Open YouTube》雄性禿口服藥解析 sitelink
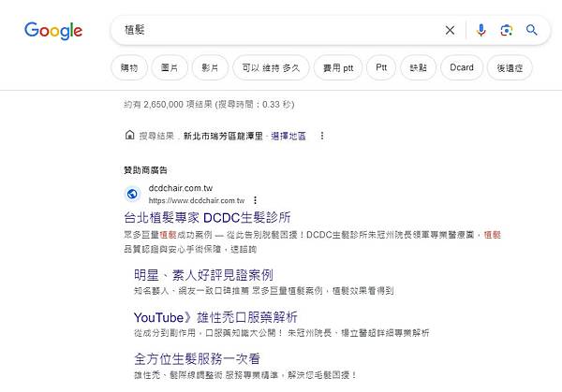 [215, 317]
